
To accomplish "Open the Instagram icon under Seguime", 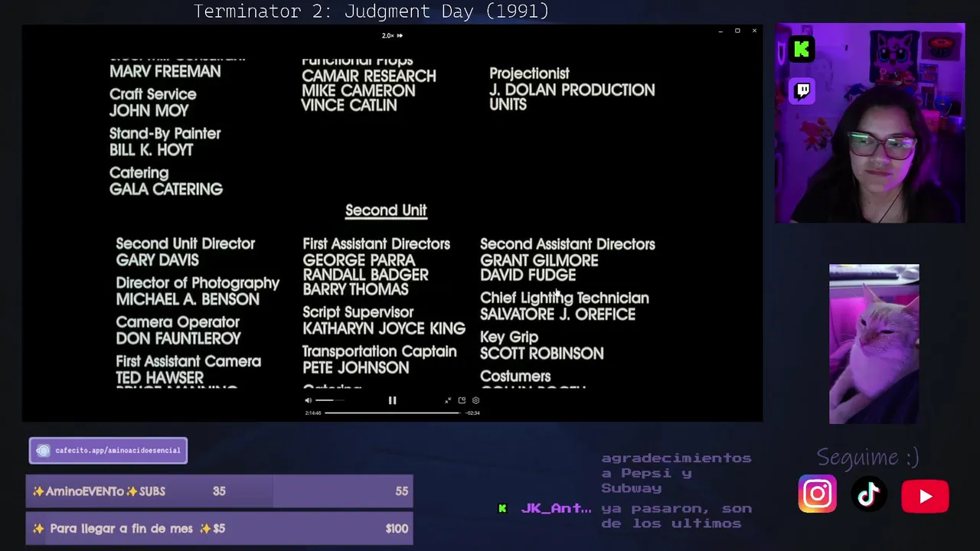I will (818, 494).
